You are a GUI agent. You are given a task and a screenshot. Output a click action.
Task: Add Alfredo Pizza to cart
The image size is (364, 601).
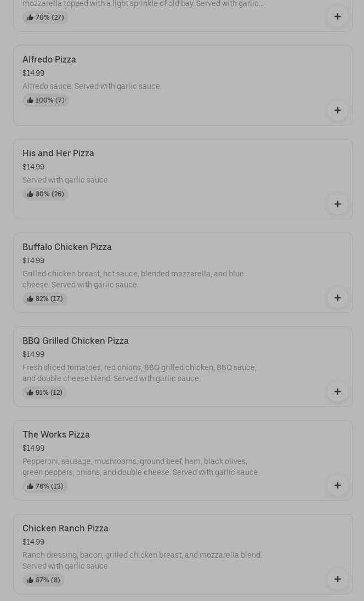point(337,110)
